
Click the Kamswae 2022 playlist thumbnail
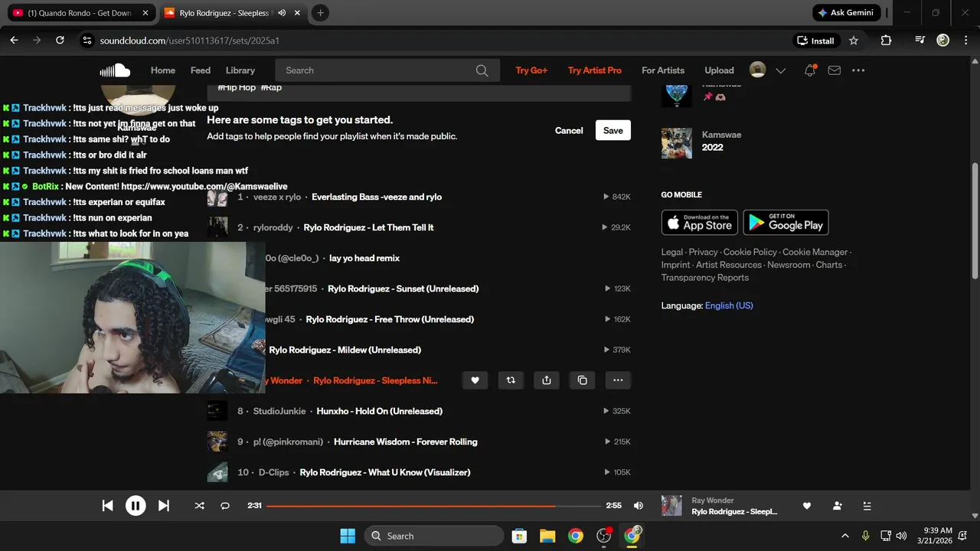(677, 143)
